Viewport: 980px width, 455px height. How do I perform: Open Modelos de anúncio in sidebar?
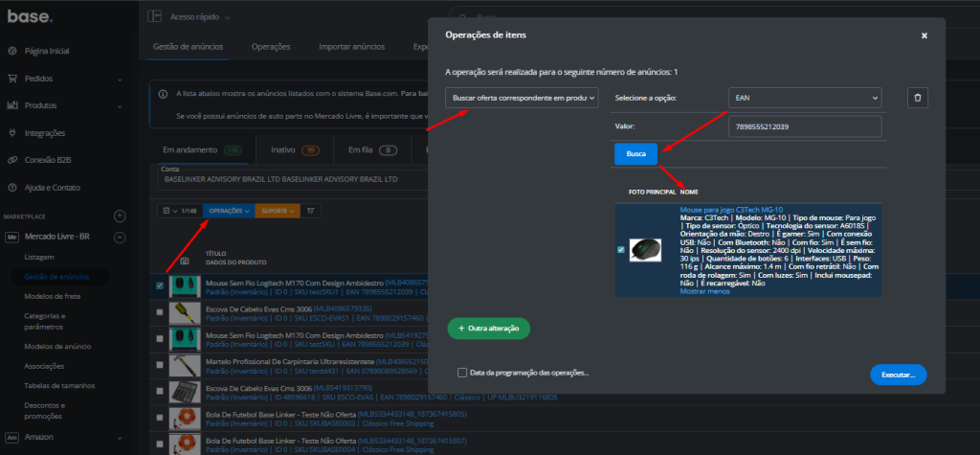(57, 346)
